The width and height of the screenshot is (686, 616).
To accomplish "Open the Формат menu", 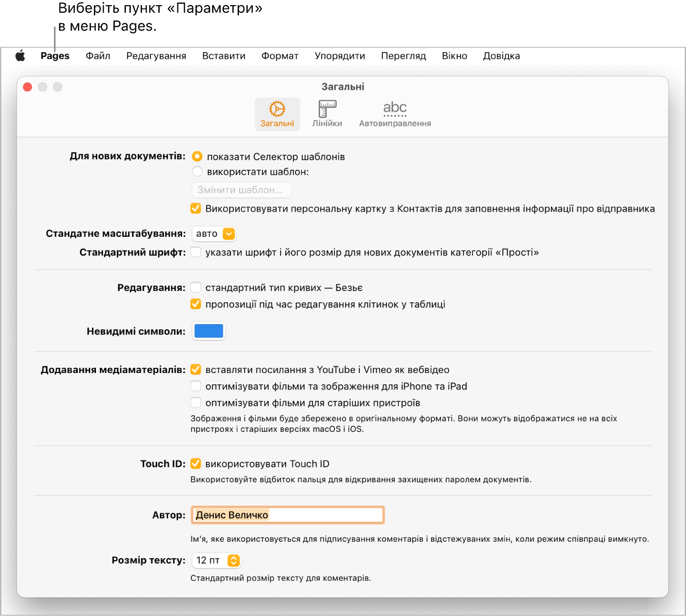I will point(280,56).
